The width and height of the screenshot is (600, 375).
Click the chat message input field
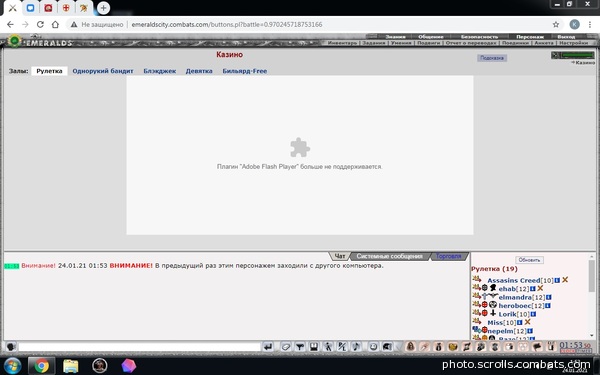click(139, 347)
